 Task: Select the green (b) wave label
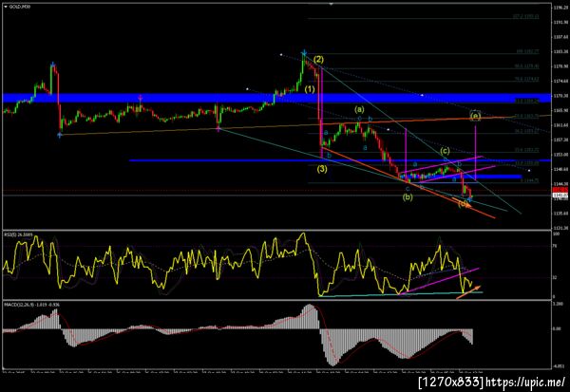(x=408, y=197)
